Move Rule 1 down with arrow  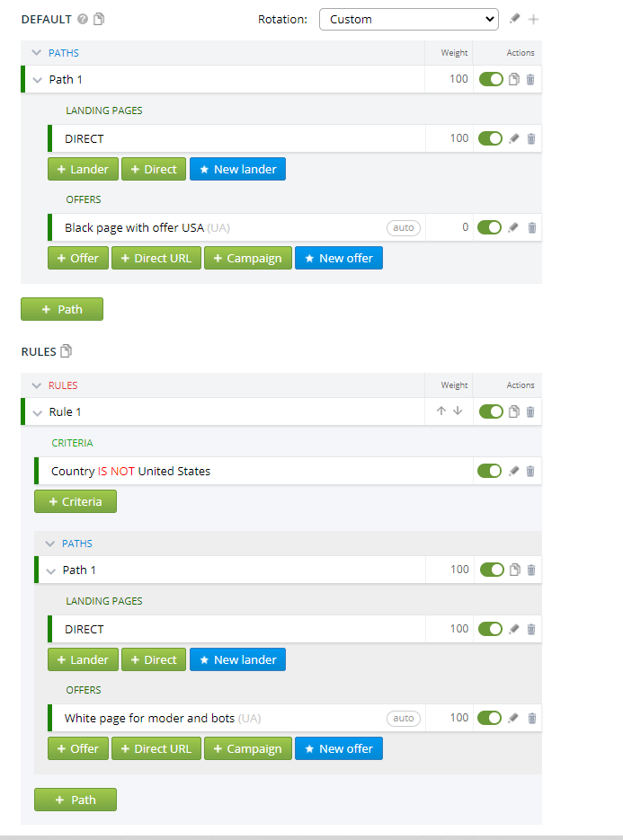[x=458, y=411]
